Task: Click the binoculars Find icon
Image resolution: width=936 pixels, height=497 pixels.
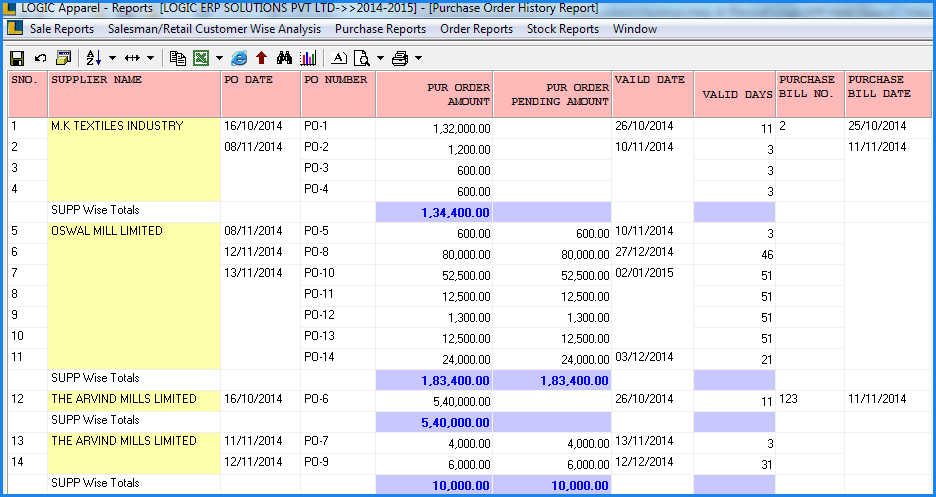Action: click(284, 58)
